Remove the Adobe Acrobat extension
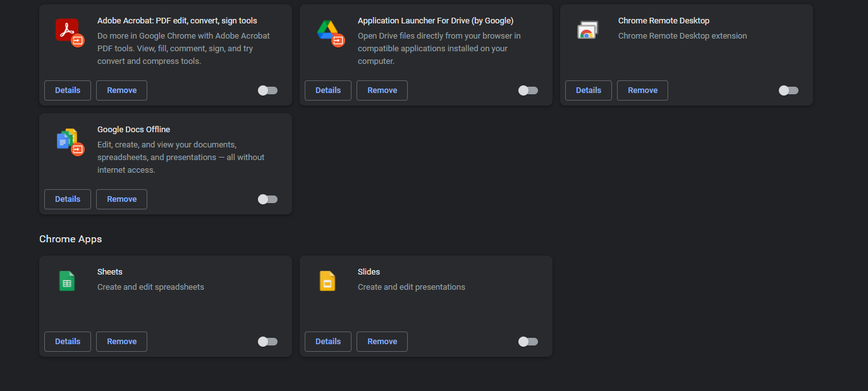This screenshot has height=391, width=868. click(x=121, y=90)
